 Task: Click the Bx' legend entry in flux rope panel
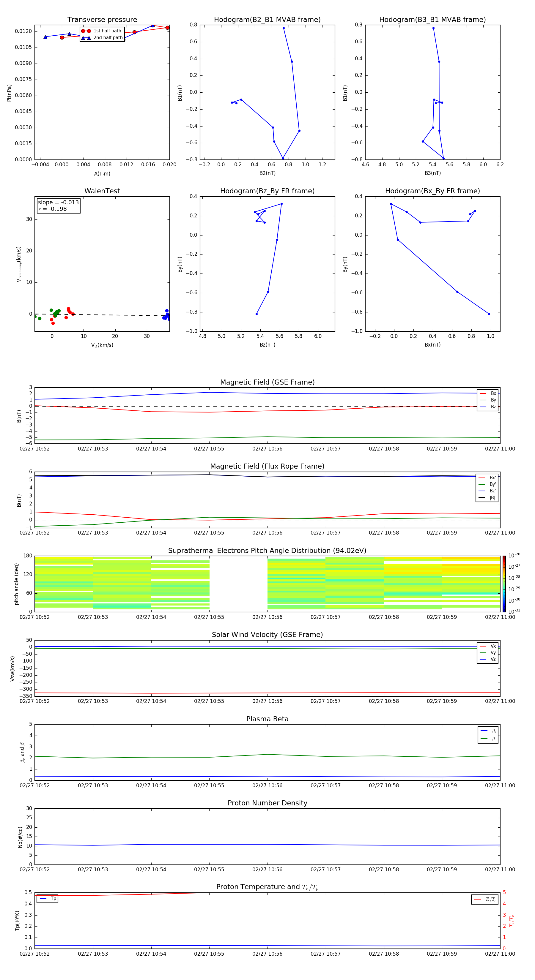click(x=487, y=478)
